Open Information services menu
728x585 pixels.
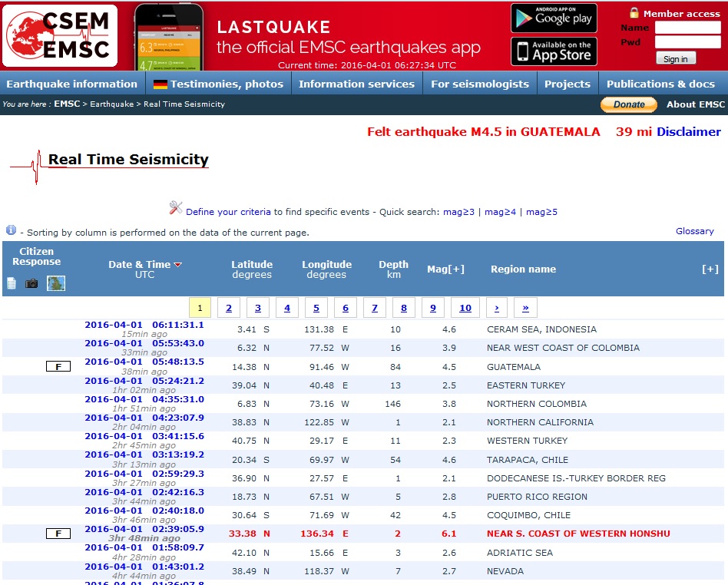pos(356,84)
